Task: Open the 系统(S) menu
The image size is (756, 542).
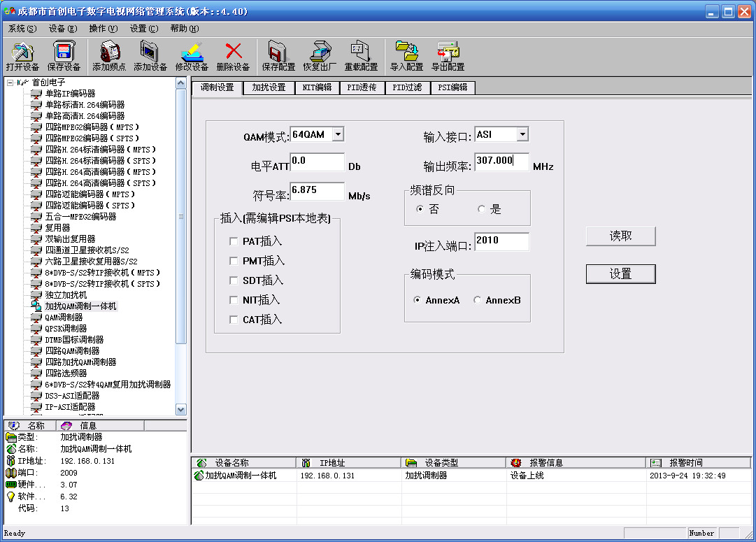Action: [x=22, y=29]
